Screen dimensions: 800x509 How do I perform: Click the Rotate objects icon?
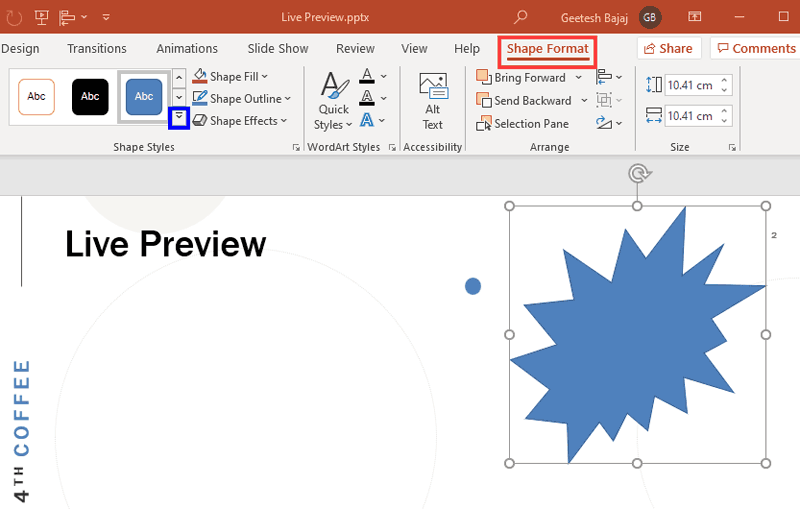tap(605, 123)
